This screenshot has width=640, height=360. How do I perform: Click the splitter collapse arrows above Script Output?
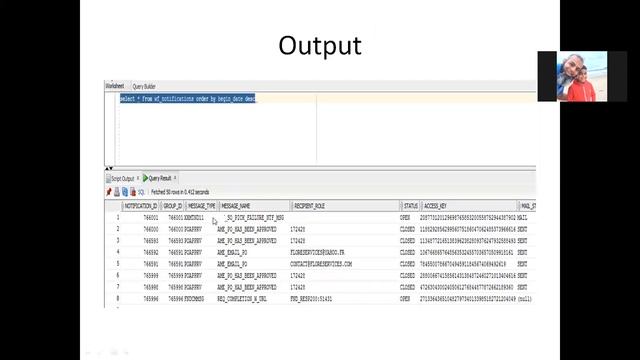click(x=109, y=168)
